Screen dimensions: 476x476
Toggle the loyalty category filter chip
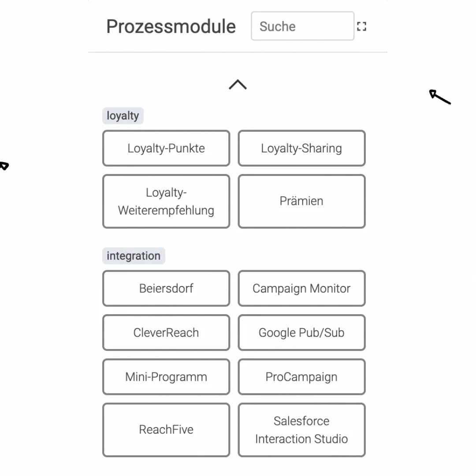point(123,115)
